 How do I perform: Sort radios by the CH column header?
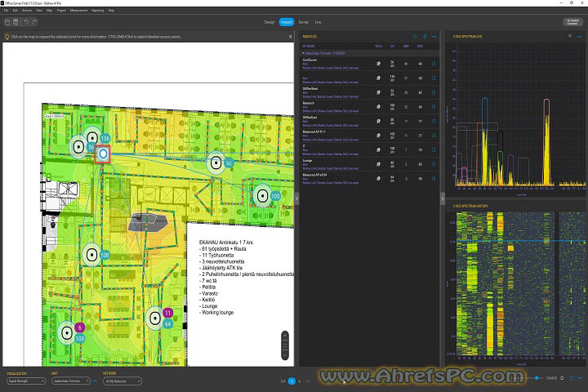click(x=392, y=46)
